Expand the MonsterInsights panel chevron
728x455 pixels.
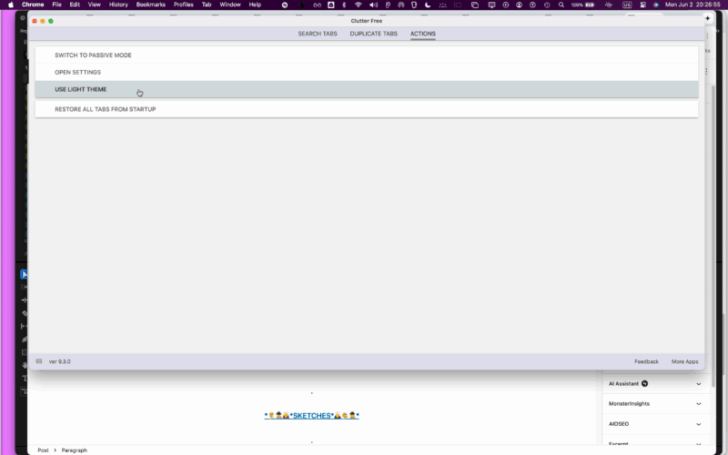click(x=698, y=404)
